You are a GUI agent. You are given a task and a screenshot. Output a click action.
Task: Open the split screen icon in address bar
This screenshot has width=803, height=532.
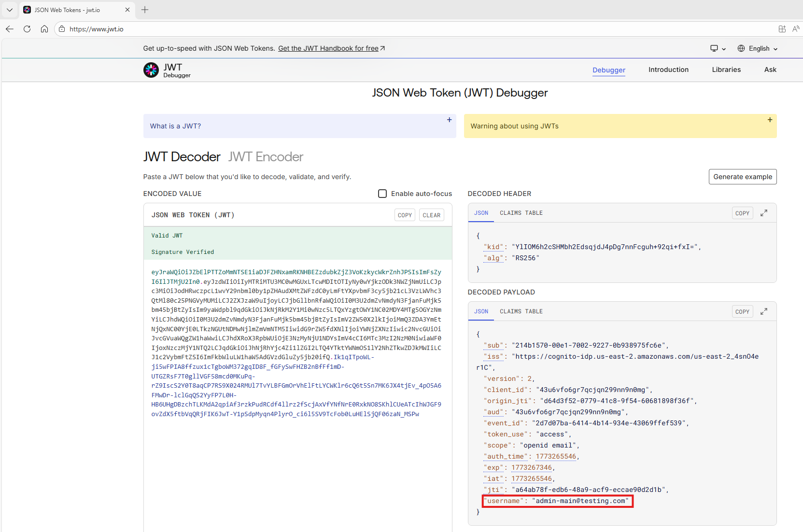[782, 29]
